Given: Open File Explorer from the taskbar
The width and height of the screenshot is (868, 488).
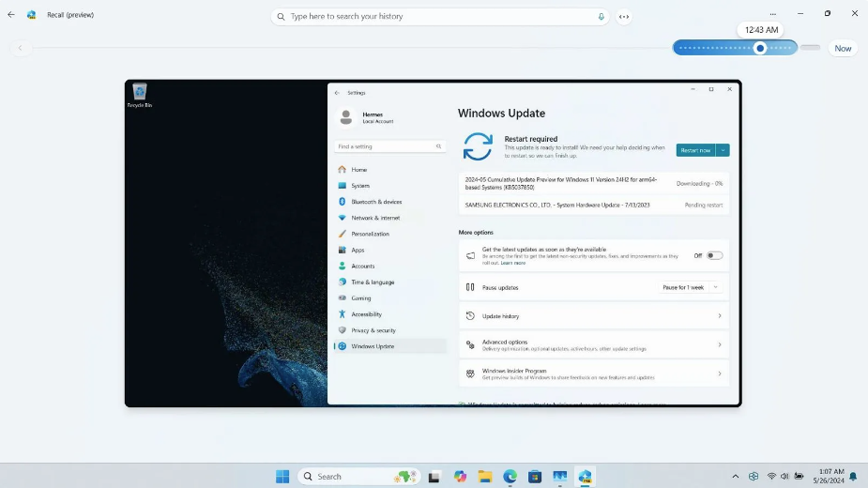Looking at the screenshot, I should (484, 477).
